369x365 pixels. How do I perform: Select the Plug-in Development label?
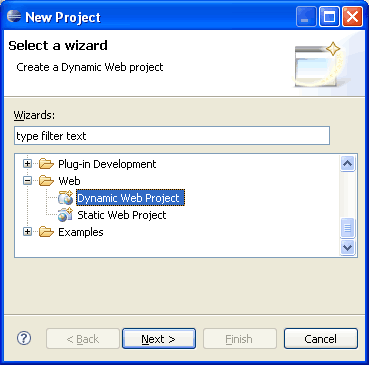107,164
